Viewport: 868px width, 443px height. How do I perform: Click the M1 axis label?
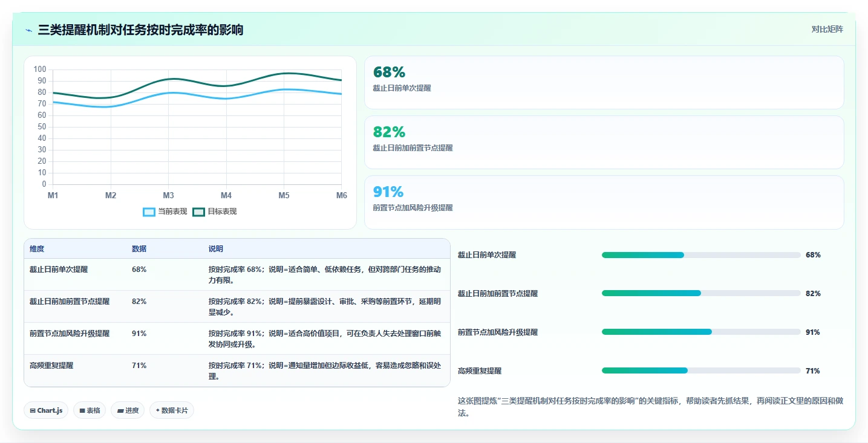[x=53, y=196]
